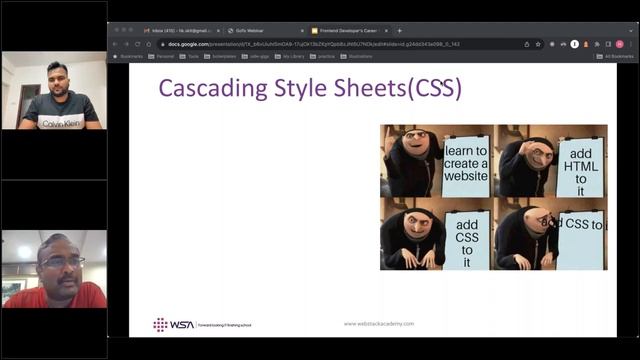
Task: Select the top presenter's webcam video
Action: coord(54,90)
